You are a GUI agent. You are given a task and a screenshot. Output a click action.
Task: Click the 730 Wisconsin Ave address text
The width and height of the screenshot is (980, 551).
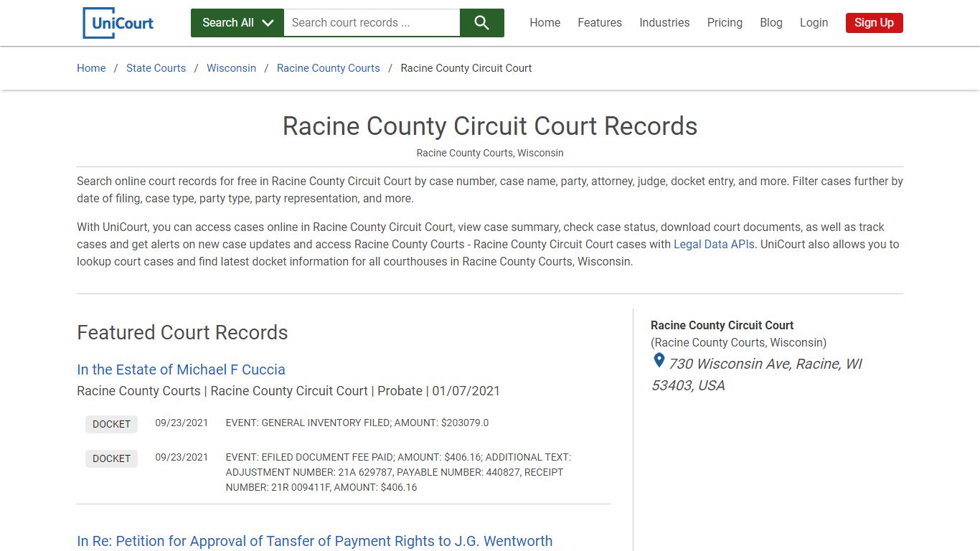[x=757, y=375]
